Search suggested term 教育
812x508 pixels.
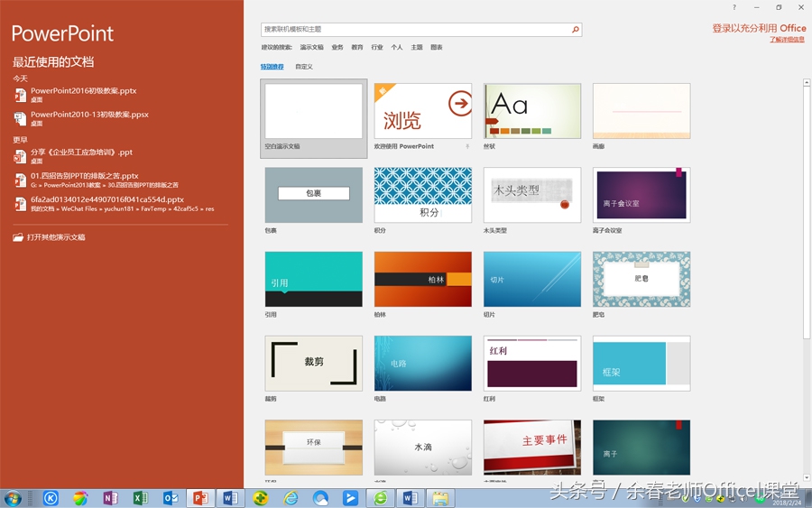point(356,47)
